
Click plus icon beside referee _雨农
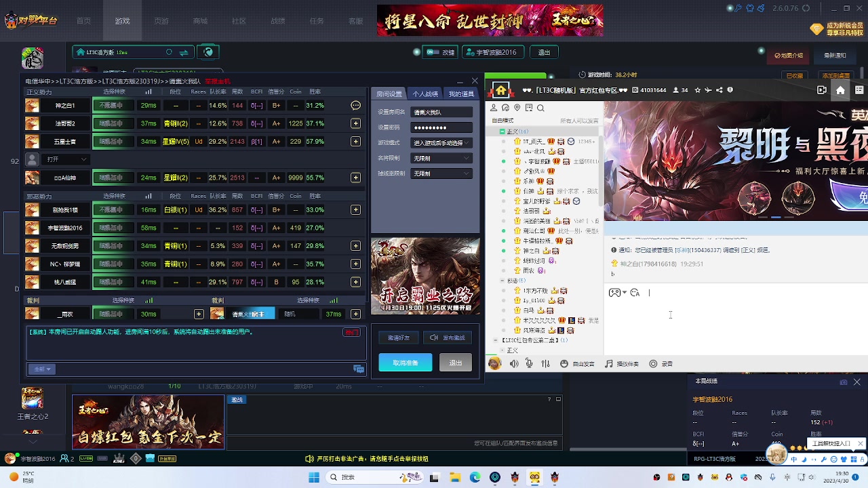(199, 314)
